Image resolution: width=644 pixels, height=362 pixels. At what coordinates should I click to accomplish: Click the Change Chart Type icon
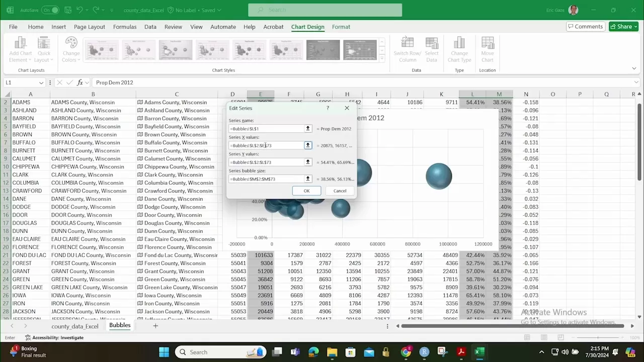(459, 48)
